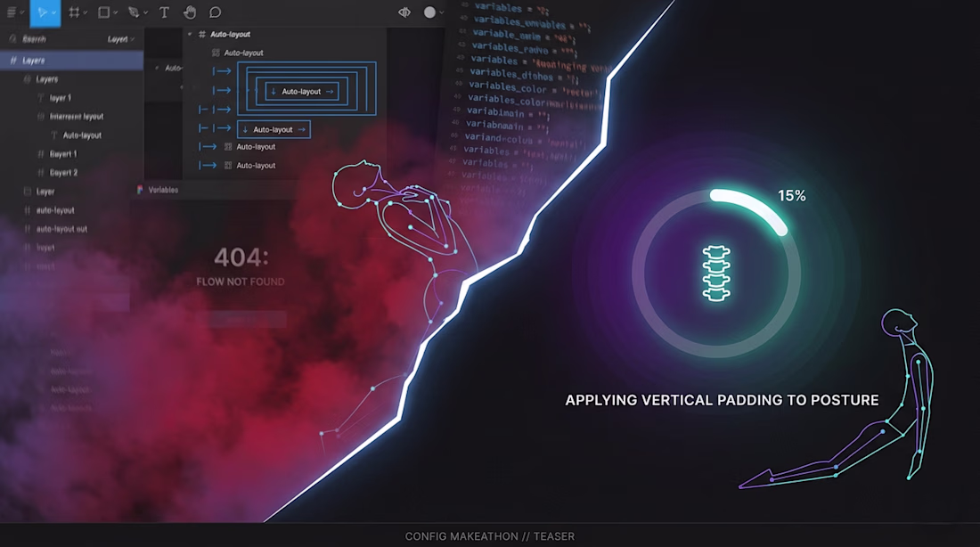Open the Layert dropdown in the search row
This screenshot has width=980, height=547.
(120, 39)
